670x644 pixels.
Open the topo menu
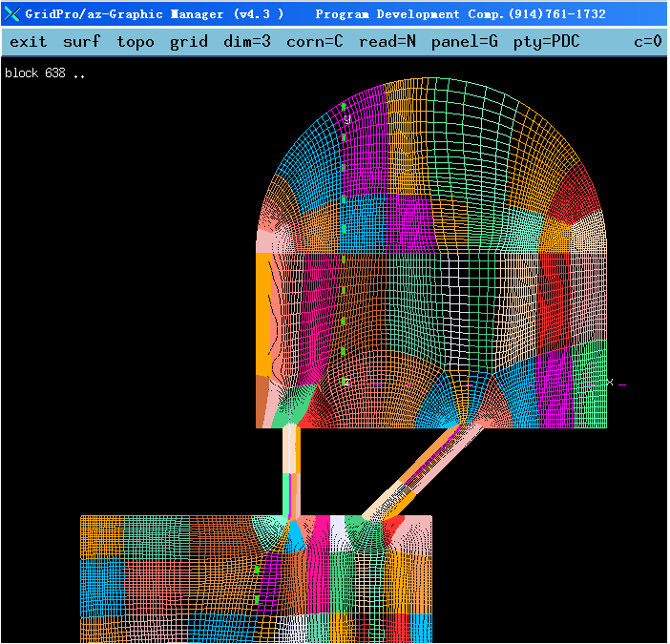pos(135,42)
